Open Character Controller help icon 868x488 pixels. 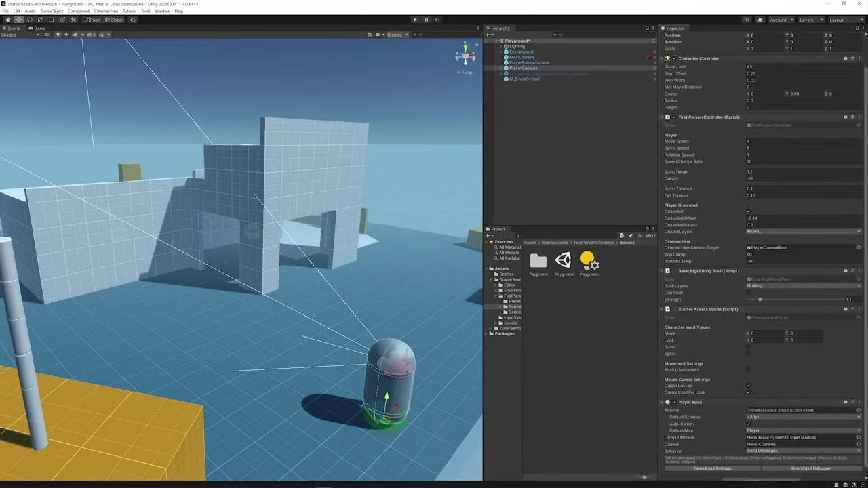[846, 58]
